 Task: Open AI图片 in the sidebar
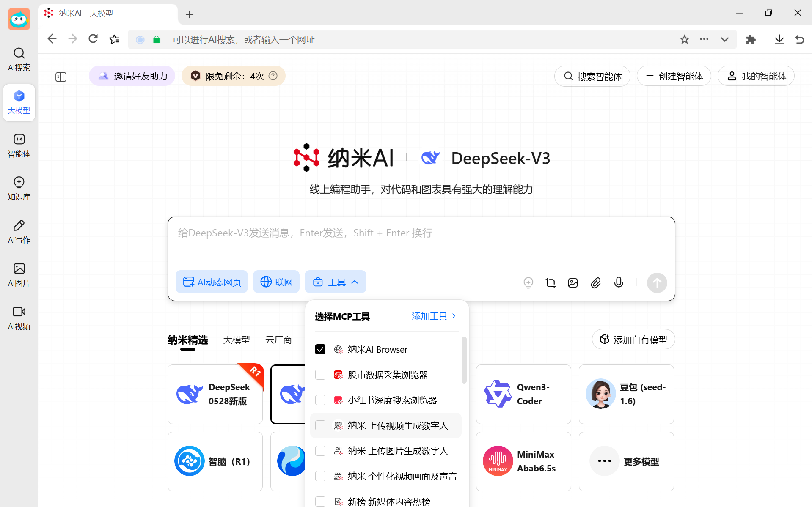coord(19,275)
